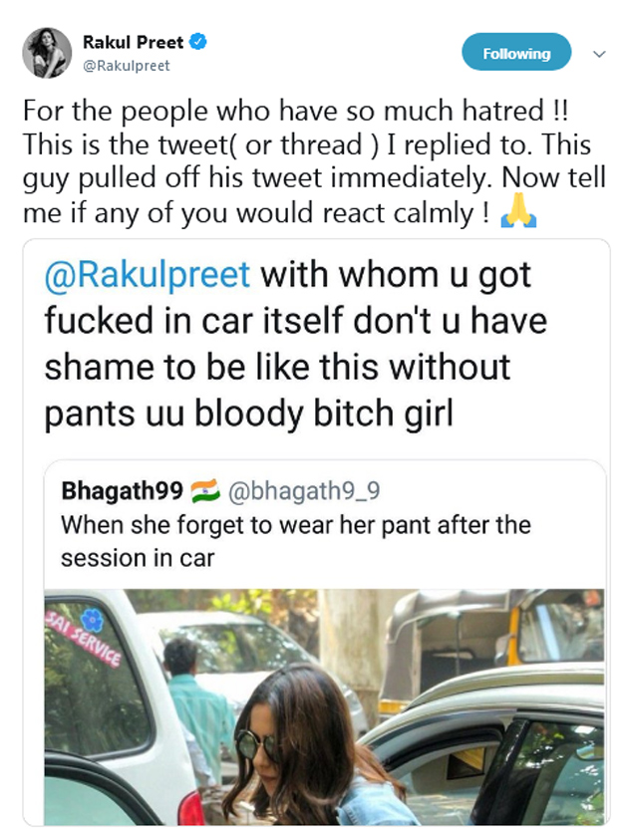Click the "When she forget" quoted tweet text
The image size is (628, 840).
pos(295,525)
